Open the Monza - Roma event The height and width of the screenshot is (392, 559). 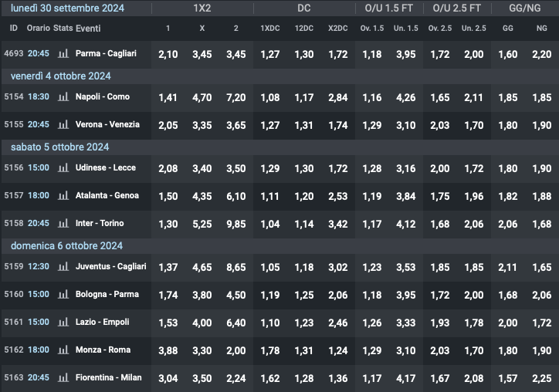pos(103,350)
